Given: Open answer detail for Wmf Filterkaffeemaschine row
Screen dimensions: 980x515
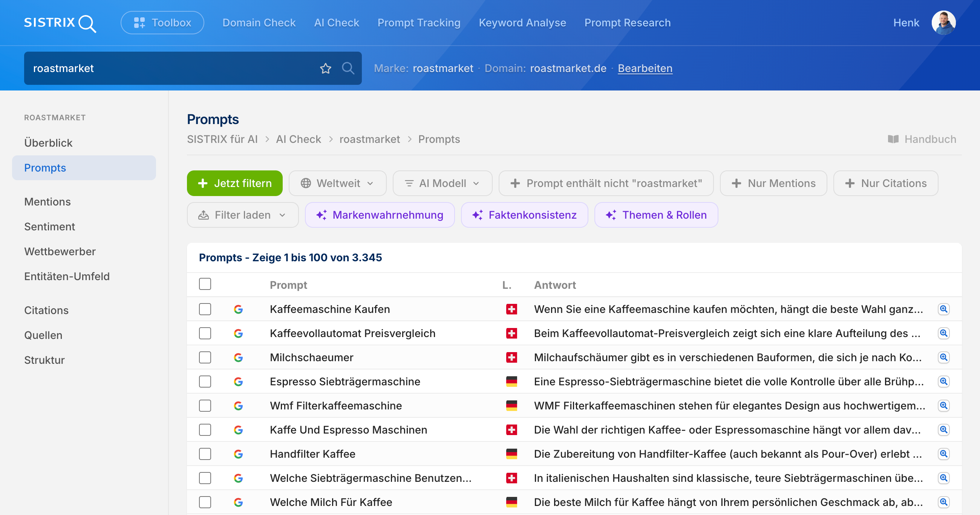Looking at the screenshot, I should [943, 406].
